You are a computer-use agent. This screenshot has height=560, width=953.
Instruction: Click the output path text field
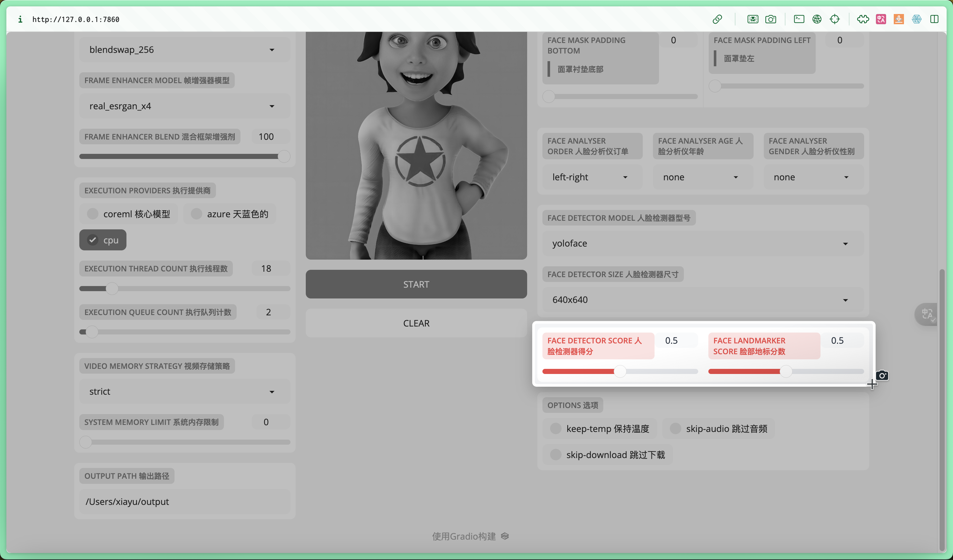coord(184,501)
